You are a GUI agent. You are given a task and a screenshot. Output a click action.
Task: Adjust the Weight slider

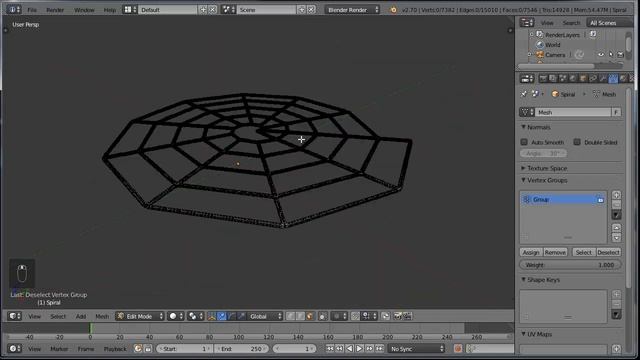coord(570,265)
